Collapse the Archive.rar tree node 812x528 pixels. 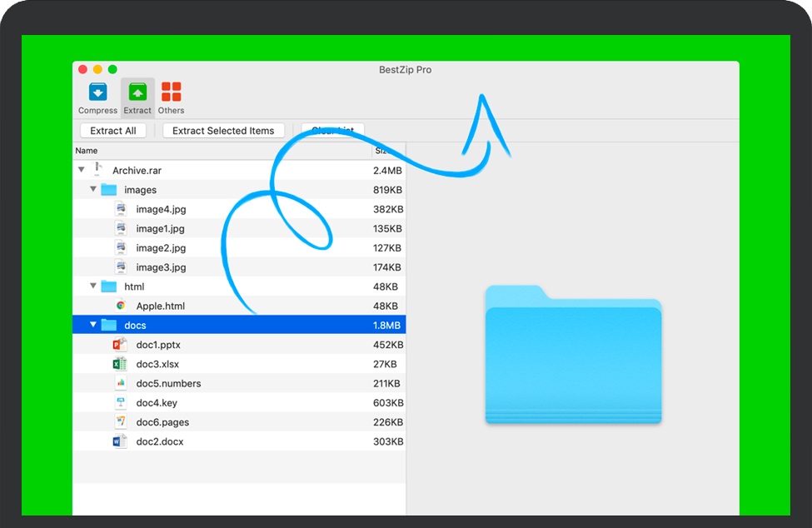point(81,170)
